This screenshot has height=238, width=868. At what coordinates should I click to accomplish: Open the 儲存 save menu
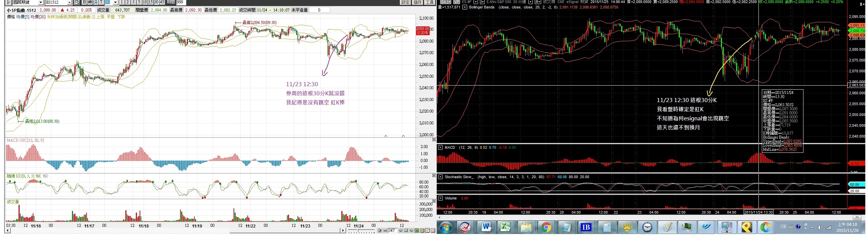tap(417, 2)
